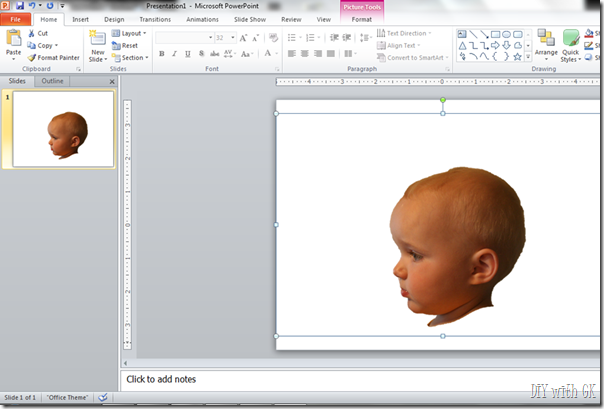Open the Animations tab
The height and width of the screenshot is (409, 604).
coord(202,19)
